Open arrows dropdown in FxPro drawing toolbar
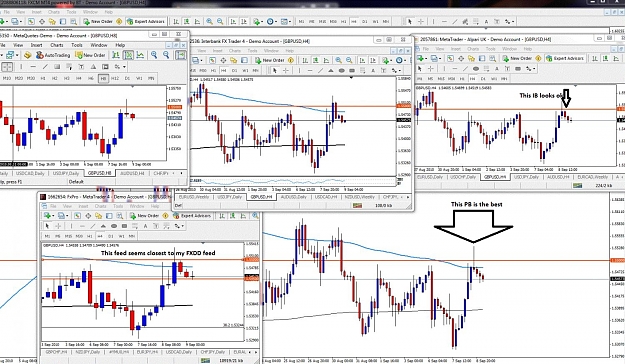 click(183, 226)
